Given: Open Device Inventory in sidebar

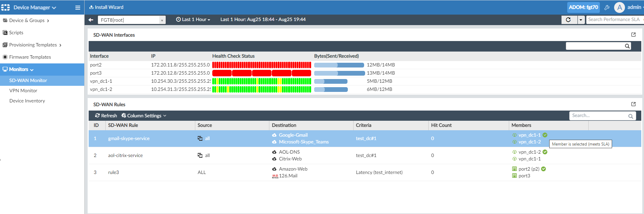Looking at the screenshot, I should [27, 101].
